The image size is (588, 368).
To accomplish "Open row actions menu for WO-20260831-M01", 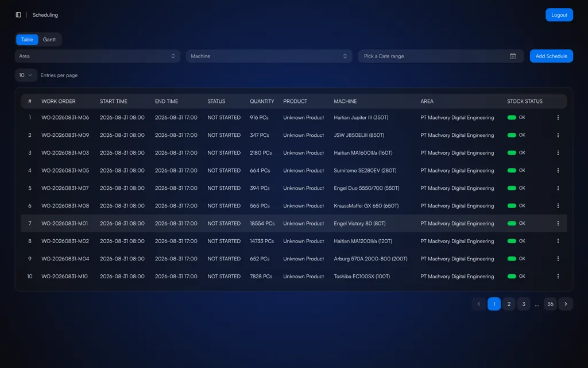I will pos(558,224).
